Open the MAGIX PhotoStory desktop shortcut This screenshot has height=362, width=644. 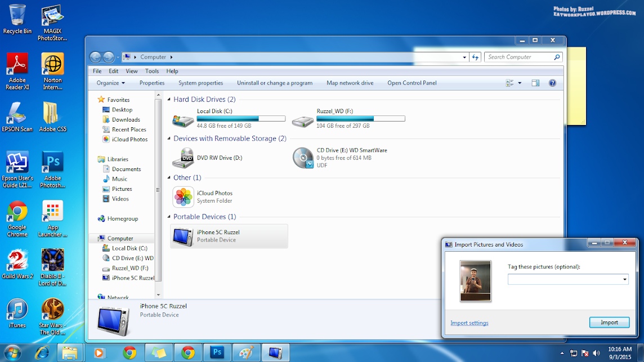tap(52, 23)
